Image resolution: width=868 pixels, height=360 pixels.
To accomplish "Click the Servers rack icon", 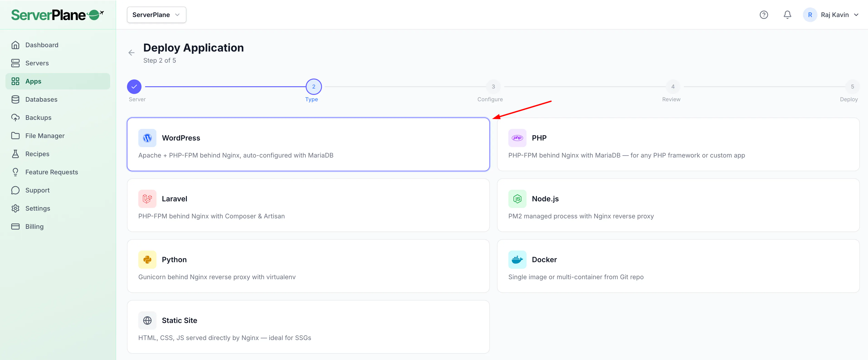I will 15,63.
